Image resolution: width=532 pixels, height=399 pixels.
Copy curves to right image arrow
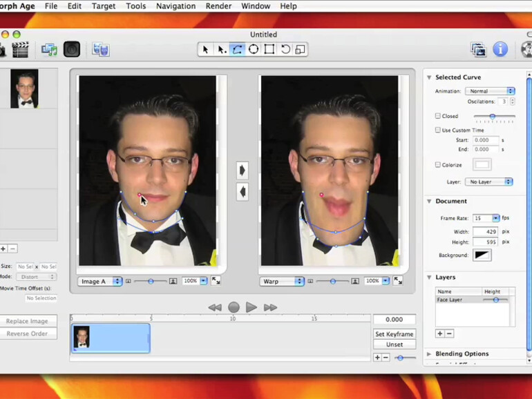pos(243,170)
